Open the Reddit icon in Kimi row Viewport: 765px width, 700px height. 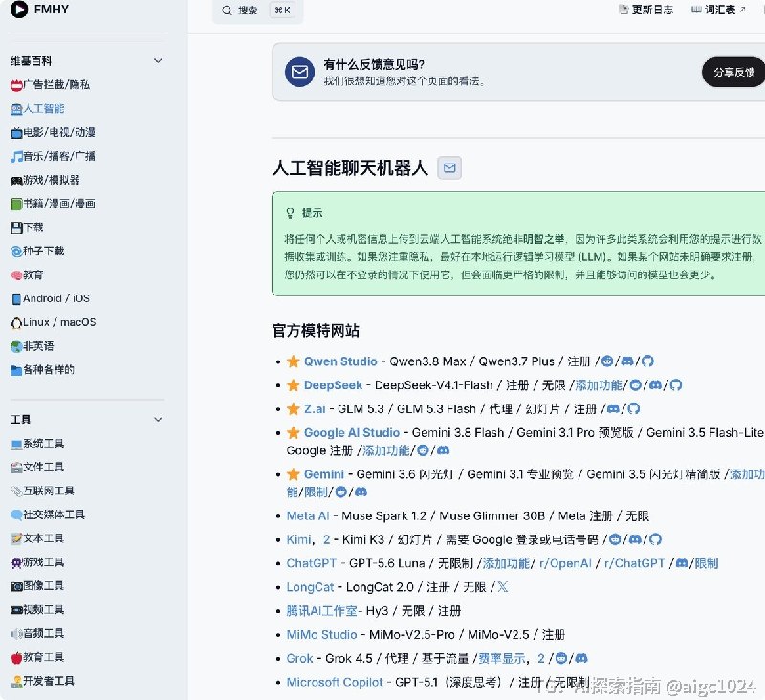[x=615, y=539]
